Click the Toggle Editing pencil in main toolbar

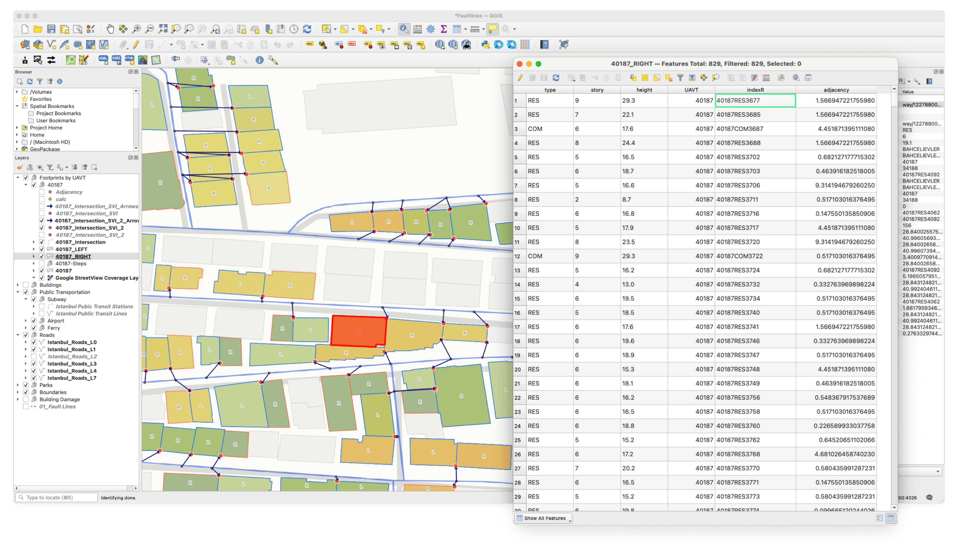(136, 44)
